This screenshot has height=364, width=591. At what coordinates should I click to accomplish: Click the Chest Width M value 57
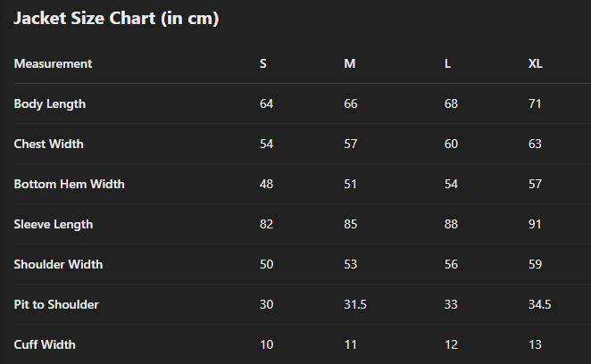point(351,144)
